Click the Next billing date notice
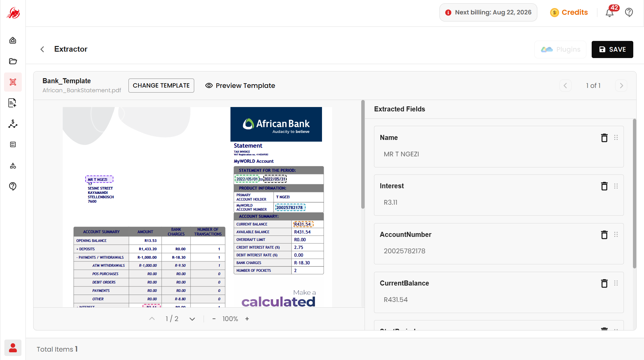This screenshot has width=644, height=360. [x=488, y=12]
